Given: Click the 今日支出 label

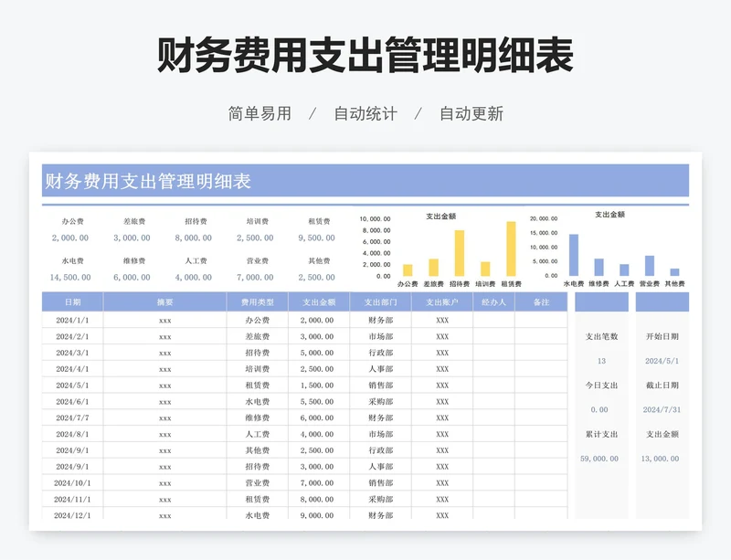Looking at the screenshot, I should (x=601, y=386).
